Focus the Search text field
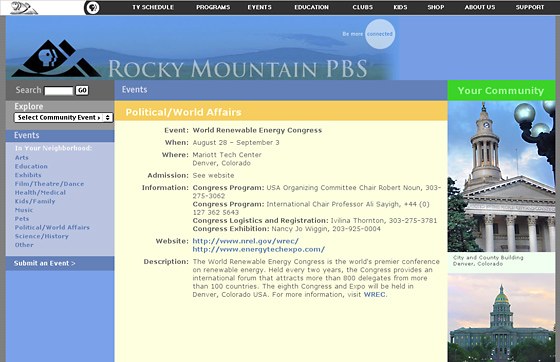 pyautogui.click(x=59, y=91)
